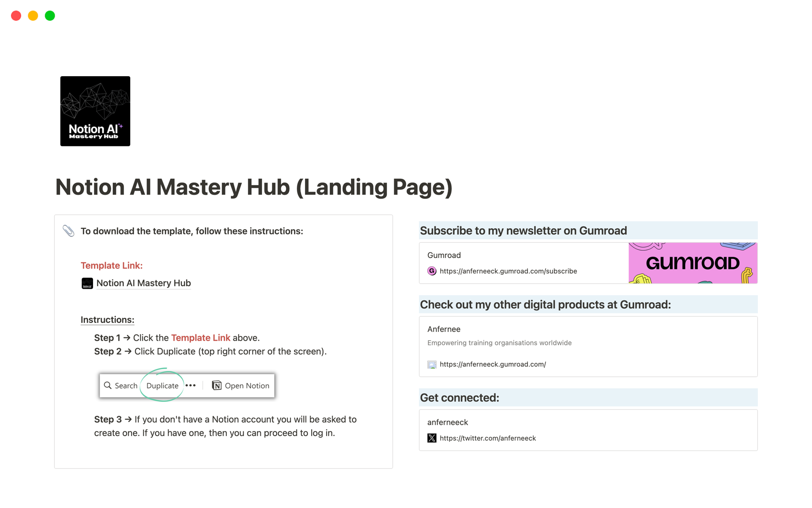812x508 pixels.
Task: Click the page title Notion AI Mastery Hub
Action: (x=254, y=187)
